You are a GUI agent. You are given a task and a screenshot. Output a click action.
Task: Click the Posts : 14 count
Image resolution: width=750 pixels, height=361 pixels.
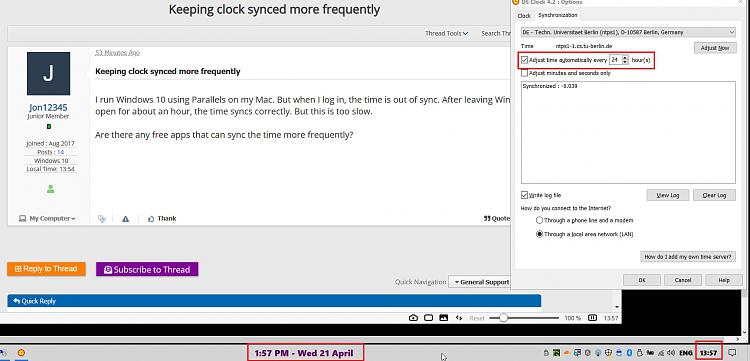(50, 152)
